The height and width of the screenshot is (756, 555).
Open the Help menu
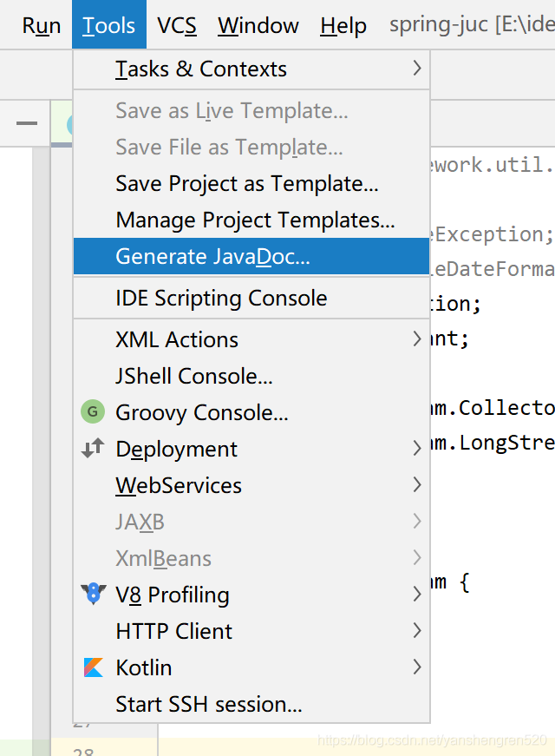[343, 25]
